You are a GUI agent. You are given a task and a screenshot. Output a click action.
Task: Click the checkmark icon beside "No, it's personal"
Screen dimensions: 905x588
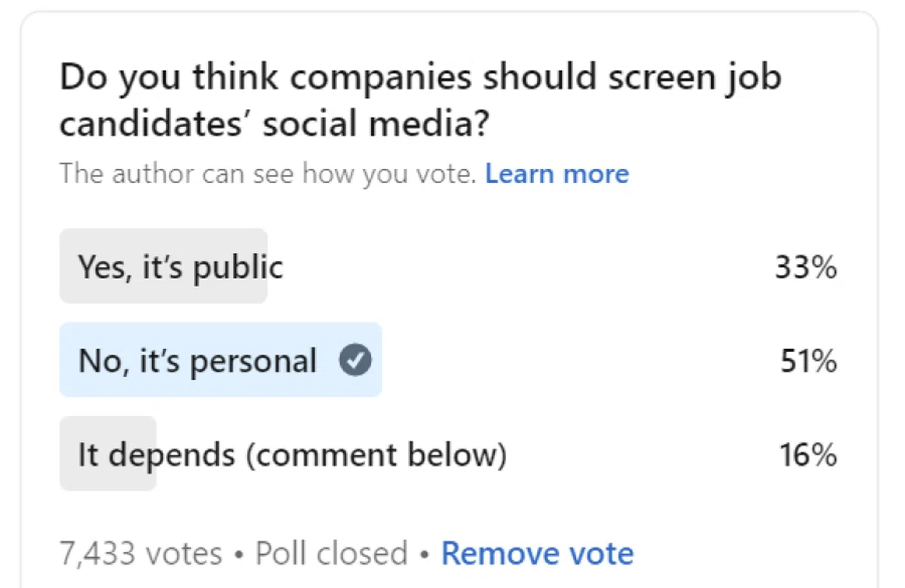coord(355,361)
